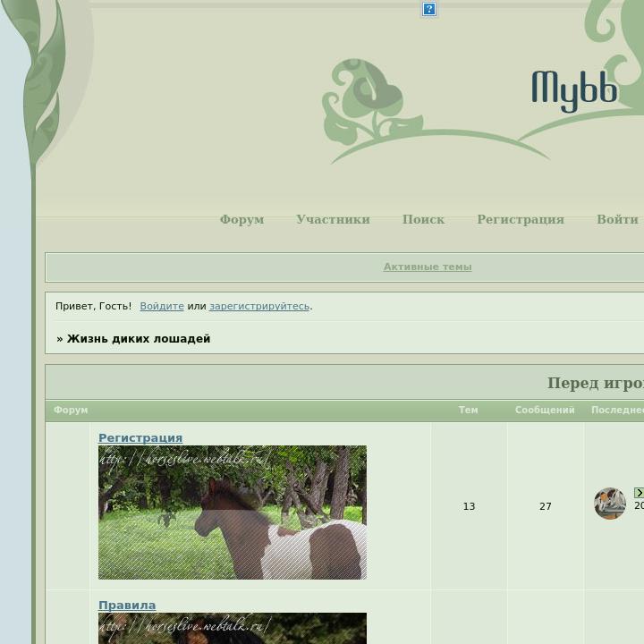
Task: Select Войти in the navigation bar
Action: click(x=617, y=219)
